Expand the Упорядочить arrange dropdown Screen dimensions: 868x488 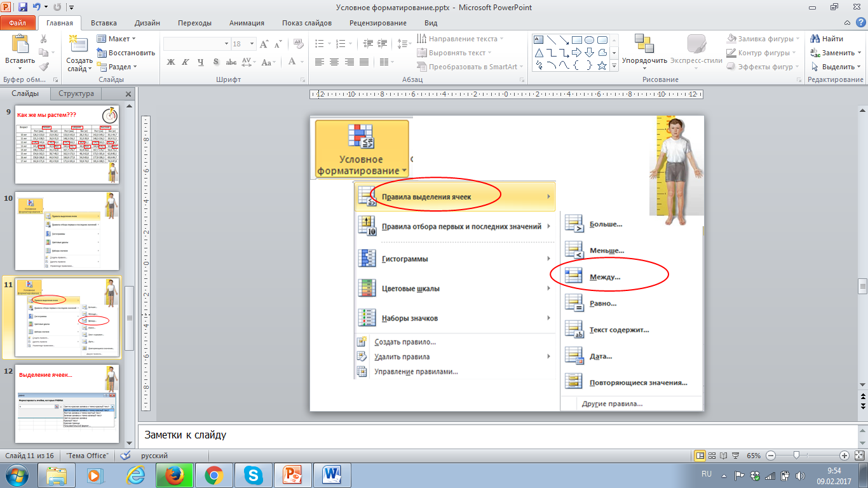644,68
